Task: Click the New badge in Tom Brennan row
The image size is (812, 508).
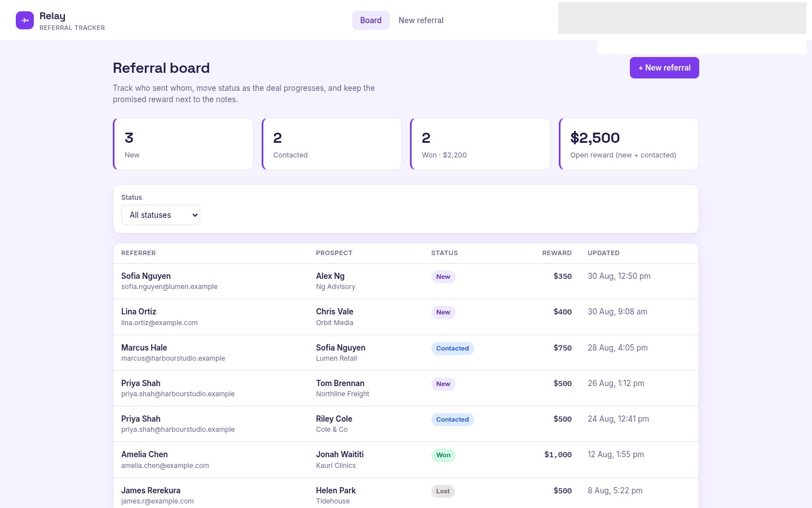Action: [x=443, y=384]
